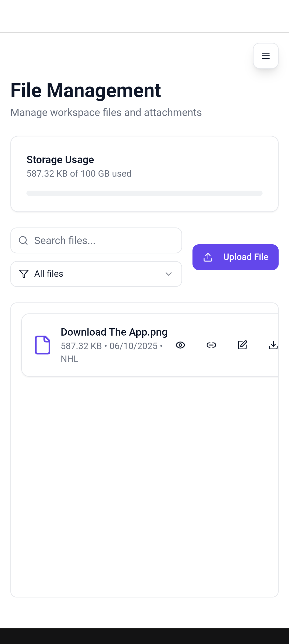Download the file using the download arrow icon
The width and height of the screenshot is (289, 644).
click(x=273, y=345)
